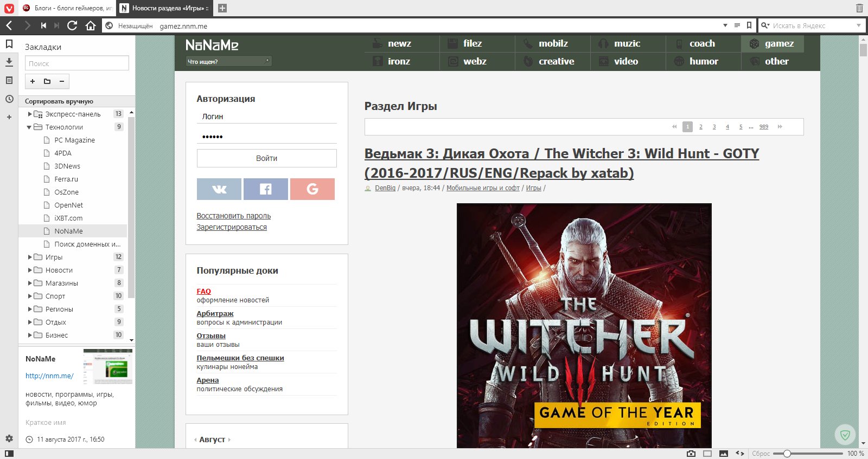Remove the selected bookmark with minus button

pos(62,81)
